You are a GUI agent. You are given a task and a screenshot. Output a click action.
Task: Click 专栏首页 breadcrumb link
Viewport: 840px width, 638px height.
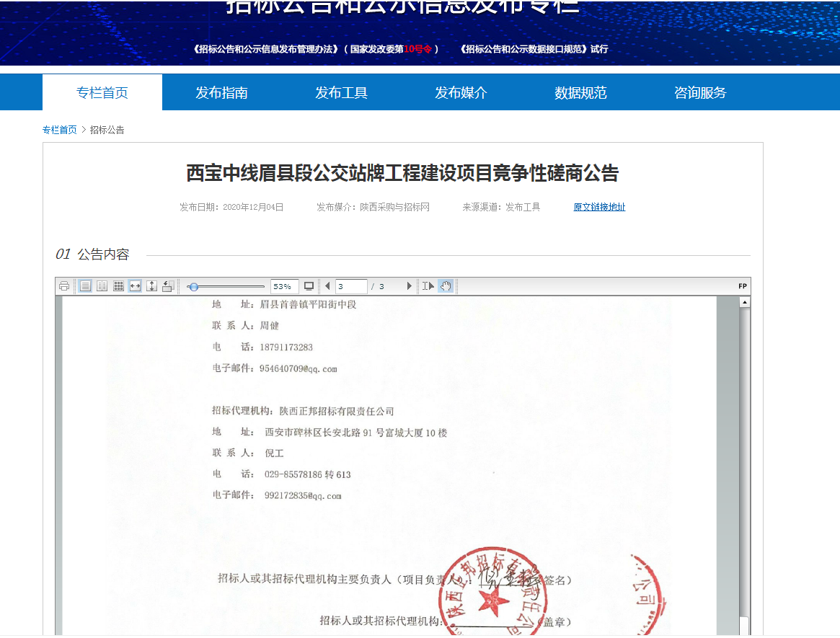[x=59, y=130]
